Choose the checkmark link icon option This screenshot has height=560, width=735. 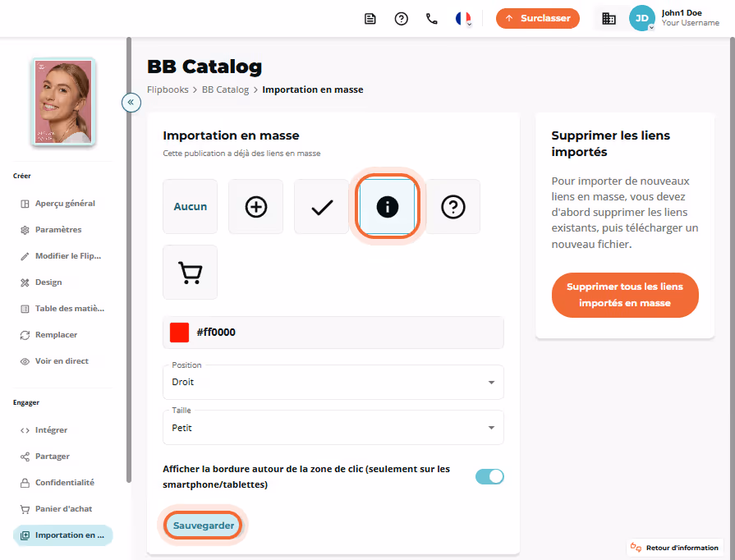(x=322, y=207)
